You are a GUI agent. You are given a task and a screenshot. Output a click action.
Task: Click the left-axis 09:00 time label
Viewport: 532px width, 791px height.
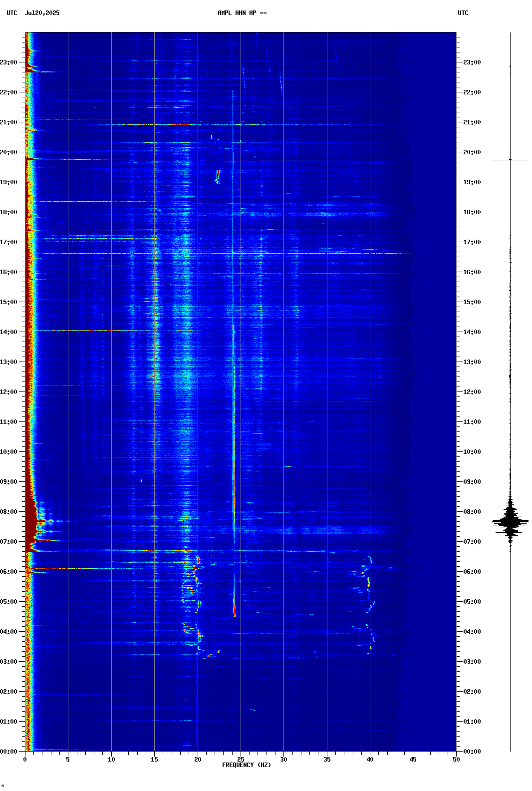point(9,482)
